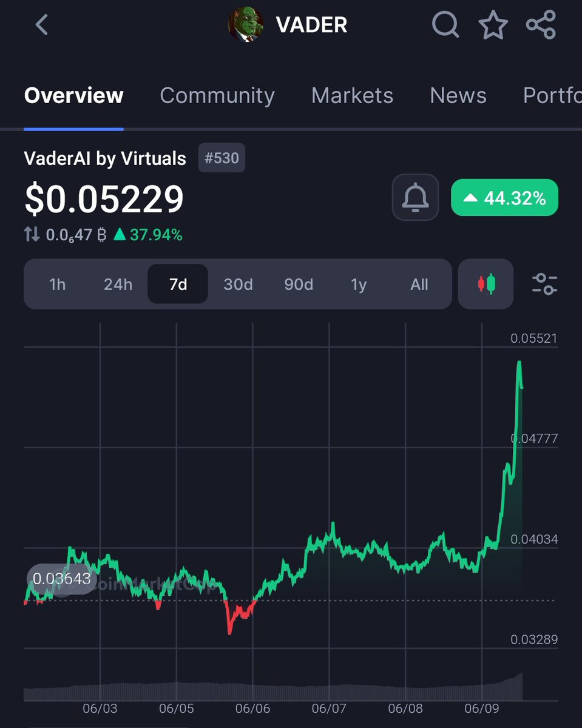Tap the VADER coin avatar logo
582x728 pixels.
246,25
